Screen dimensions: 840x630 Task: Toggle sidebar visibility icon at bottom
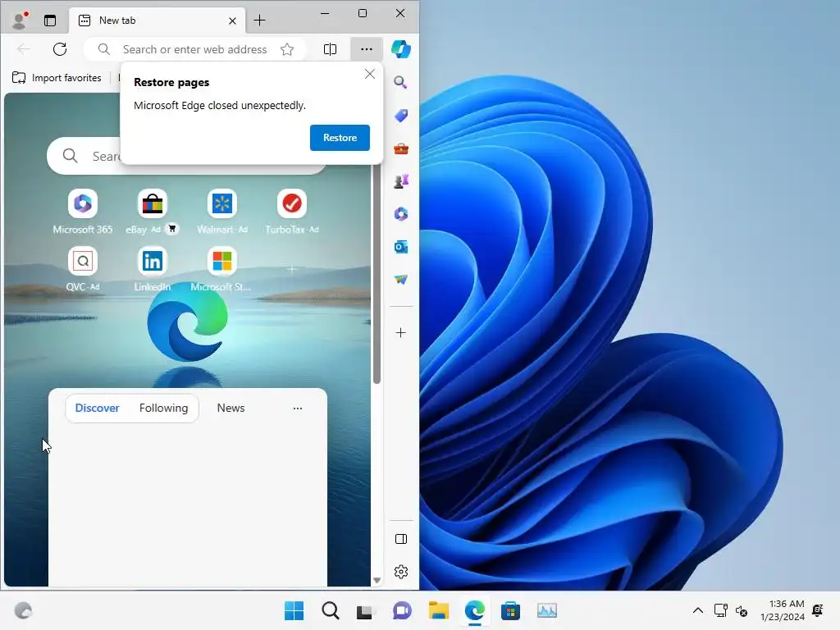pos(400,539)
